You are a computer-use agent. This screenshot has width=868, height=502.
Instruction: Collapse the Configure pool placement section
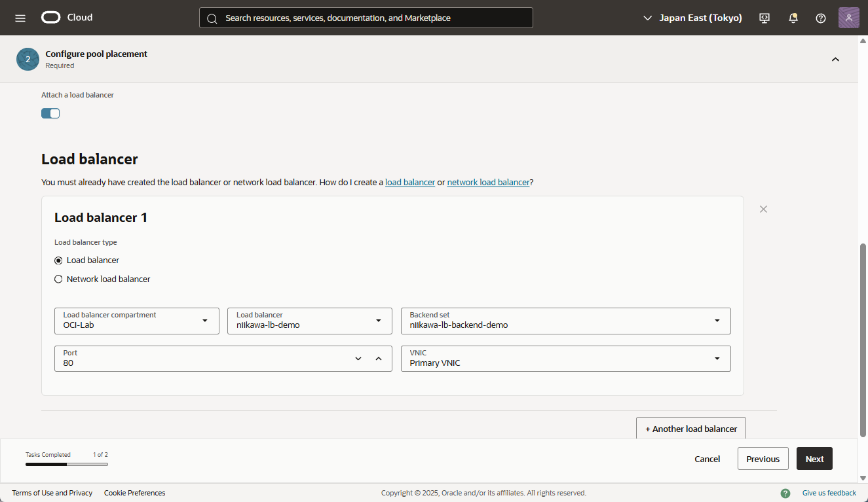coord(835,60)
